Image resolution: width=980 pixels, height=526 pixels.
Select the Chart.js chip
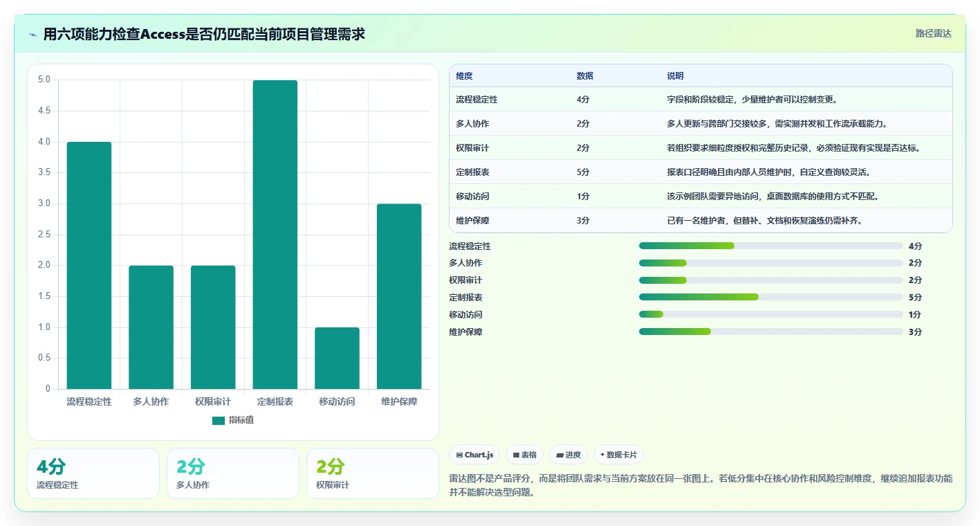click(475, 455)
